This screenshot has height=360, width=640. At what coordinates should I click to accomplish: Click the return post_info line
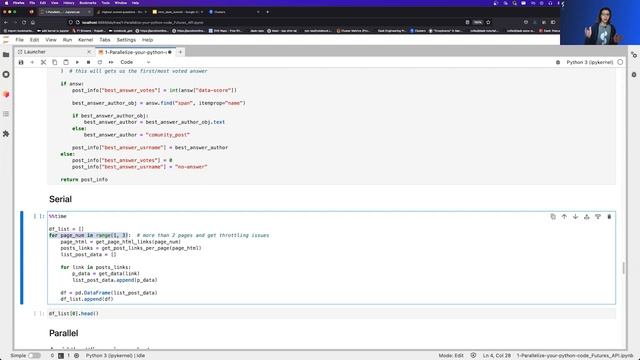[84, 180]
